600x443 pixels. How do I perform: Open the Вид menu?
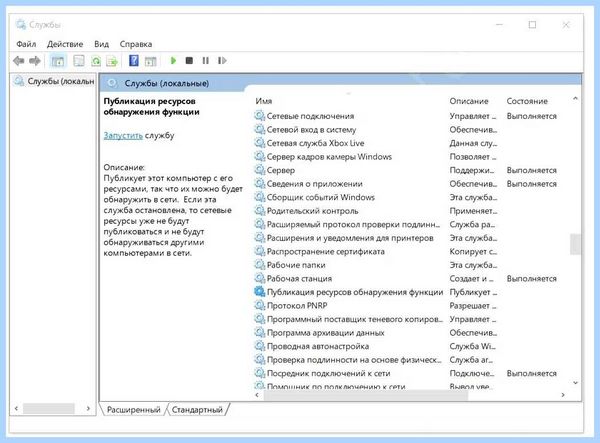coord(101,44)
